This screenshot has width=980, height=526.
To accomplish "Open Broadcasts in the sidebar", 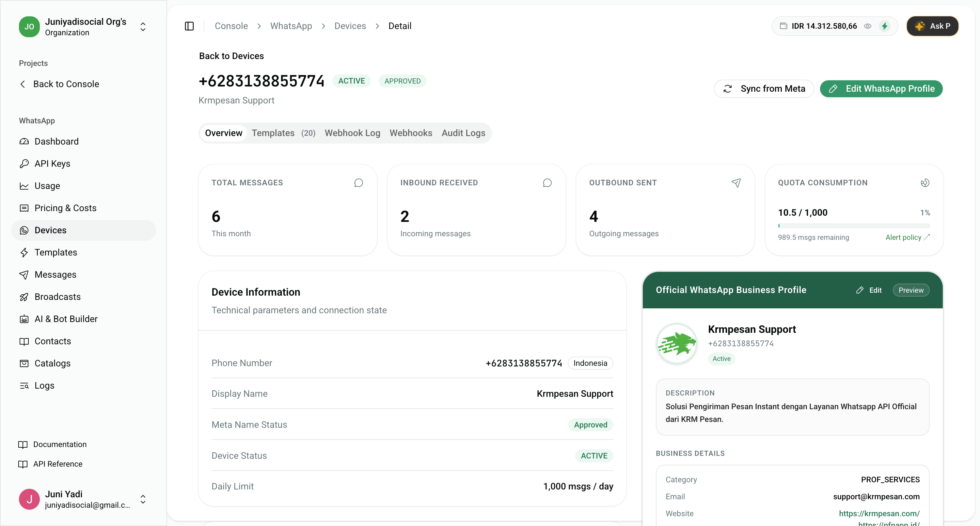I will (83, 297).
